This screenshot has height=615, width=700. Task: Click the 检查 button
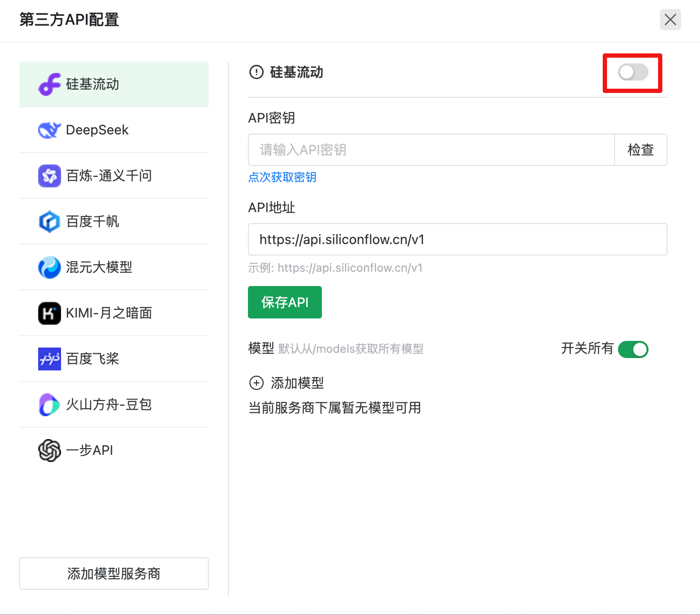[x=641, y=150]
